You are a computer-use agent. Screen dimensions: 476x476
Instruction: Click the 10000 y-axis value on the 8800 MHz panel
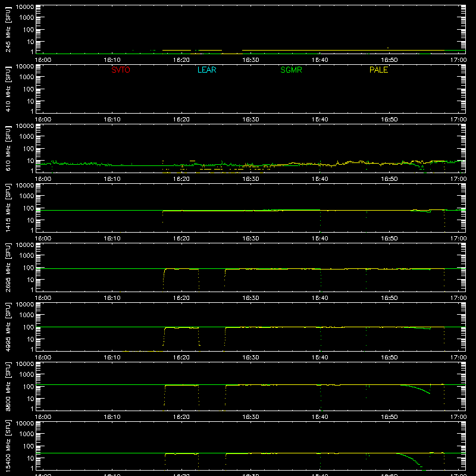pos(25,364)
